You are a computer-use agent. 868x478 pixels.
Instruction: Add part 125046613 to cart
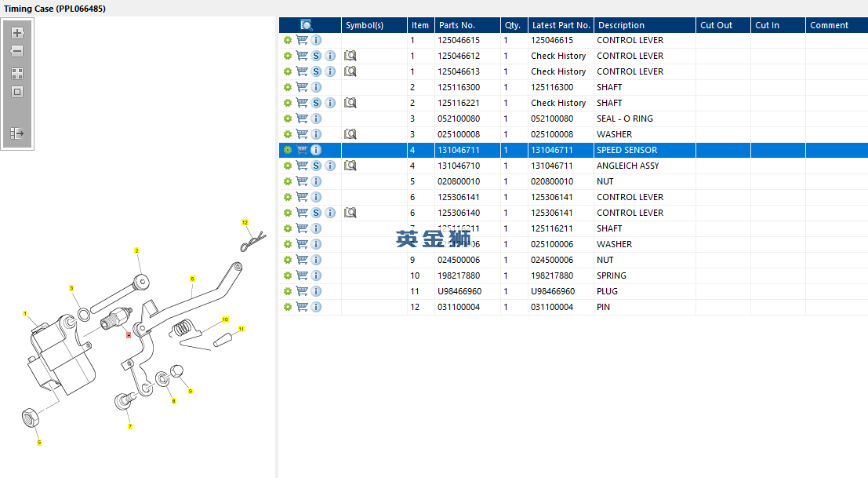click(x=302, y=71)
